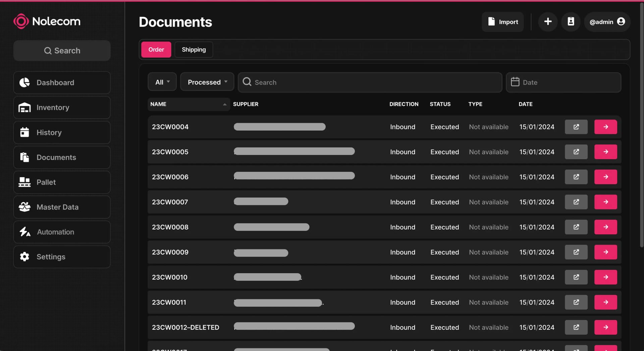Switch to the Shipping tab

click(x=194, y=50)
